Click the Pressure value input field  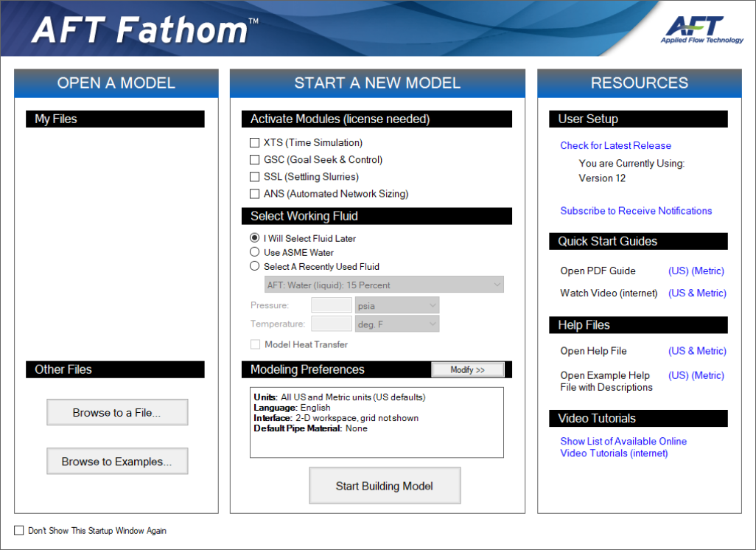332,305
